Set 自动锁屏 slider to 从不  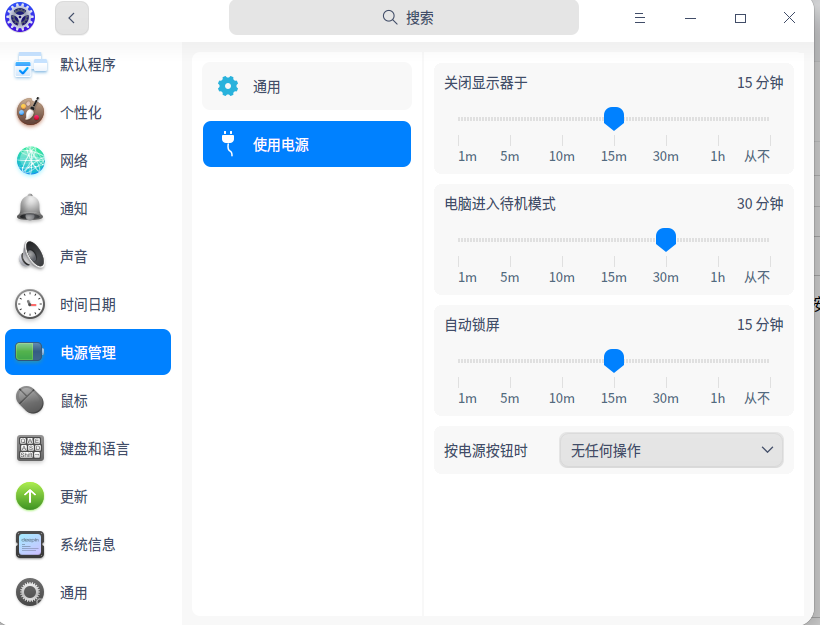[x=769, y=361]
